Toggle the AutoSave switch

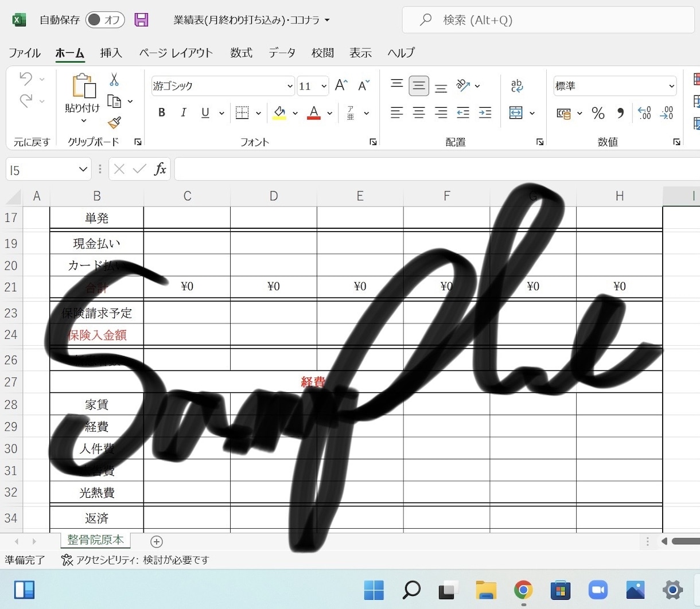pyautogui.click(x=105, y=20)
